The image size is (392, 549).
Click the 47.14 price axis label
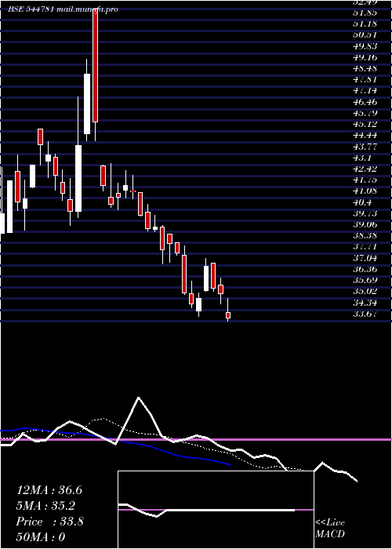365,91
